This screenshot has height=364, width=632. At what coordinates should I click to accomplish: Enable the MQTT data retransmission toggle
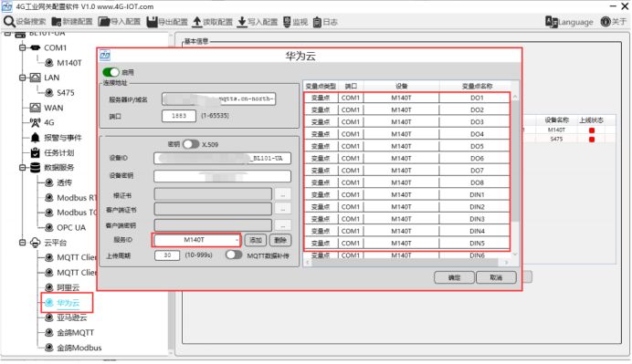234,255
